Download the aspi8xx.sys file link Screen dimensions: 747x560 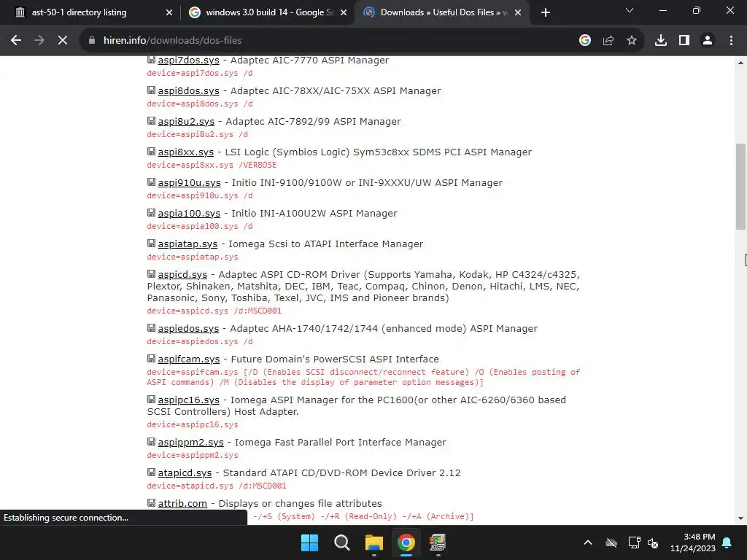tap(186, 152)
